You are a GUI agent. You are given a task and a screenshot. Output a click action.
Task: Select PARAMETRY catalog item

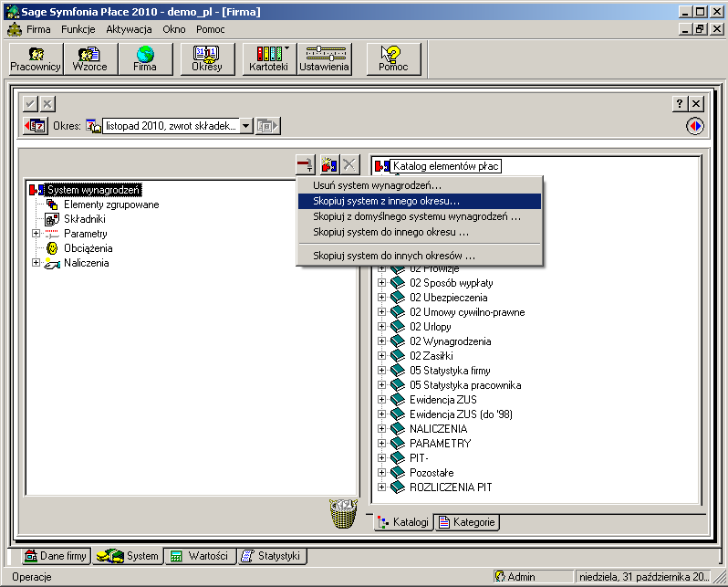(x=440, y=444)
